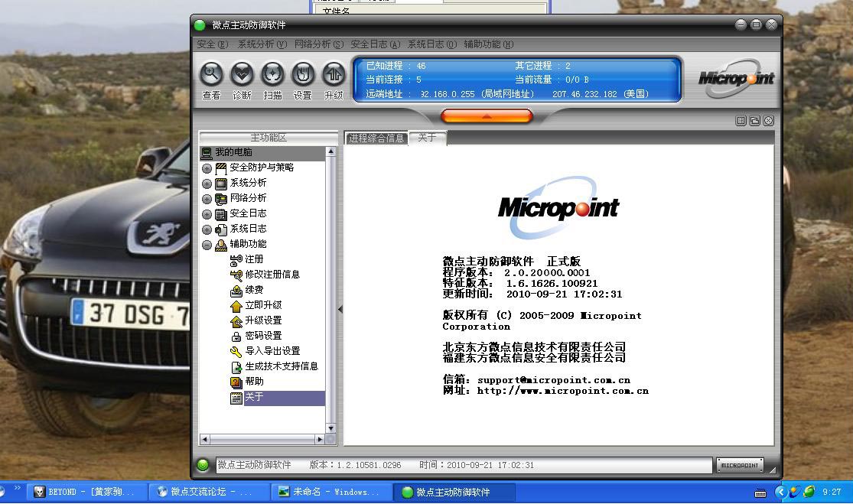The height and width of the screenshot is (504, 853).
Task: Open the 安全(F) menu
Action: 212,44
